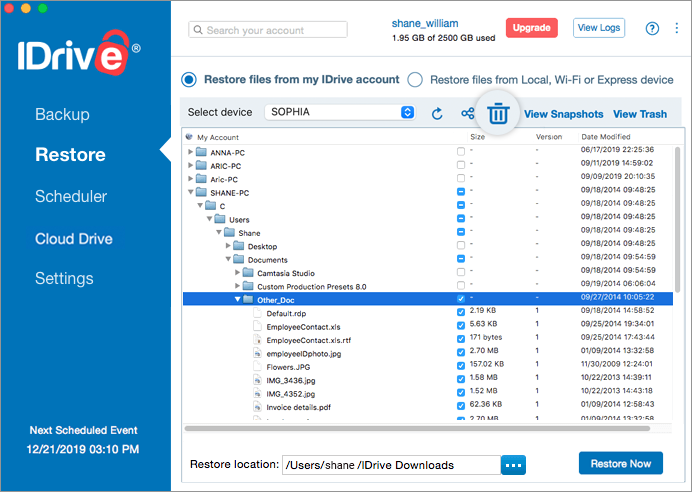Click the Restore Now button
Screen dimensions: 692x492
tap(621, 463)
